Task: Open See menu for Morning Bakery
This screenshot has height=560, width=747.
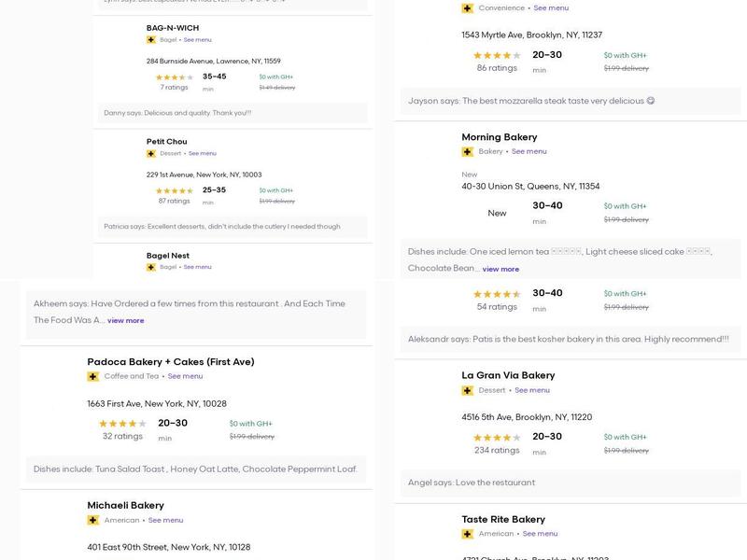Action: (529, 152)
